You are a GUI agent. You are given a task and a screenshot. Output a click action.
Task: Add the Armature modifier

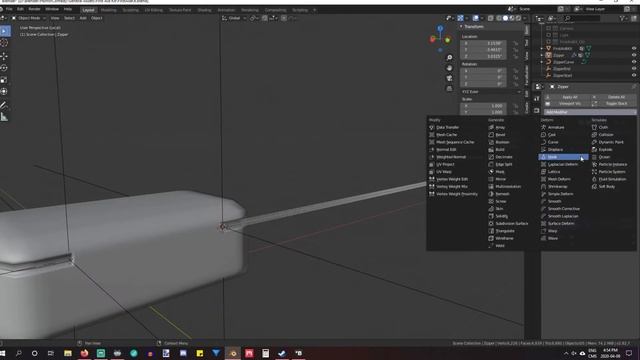pyautogui.click(x=556, y=127)
